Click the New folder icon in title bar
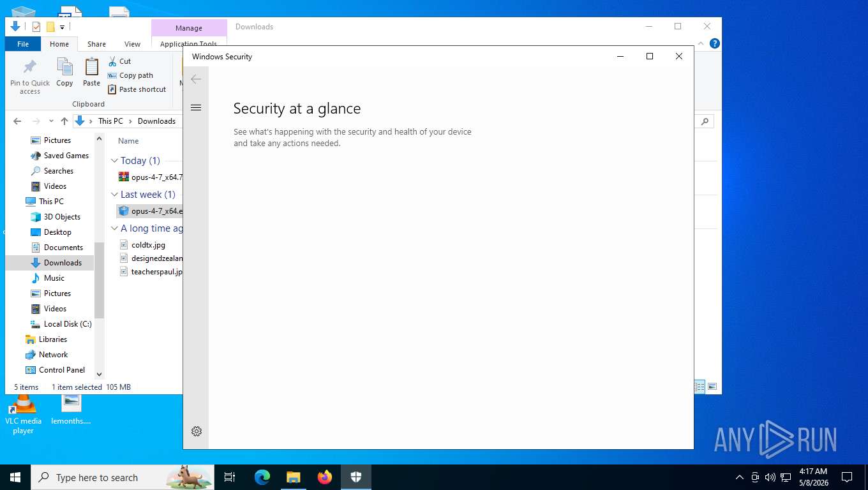This screenshot has height=490, width=868. click(50, 27)
